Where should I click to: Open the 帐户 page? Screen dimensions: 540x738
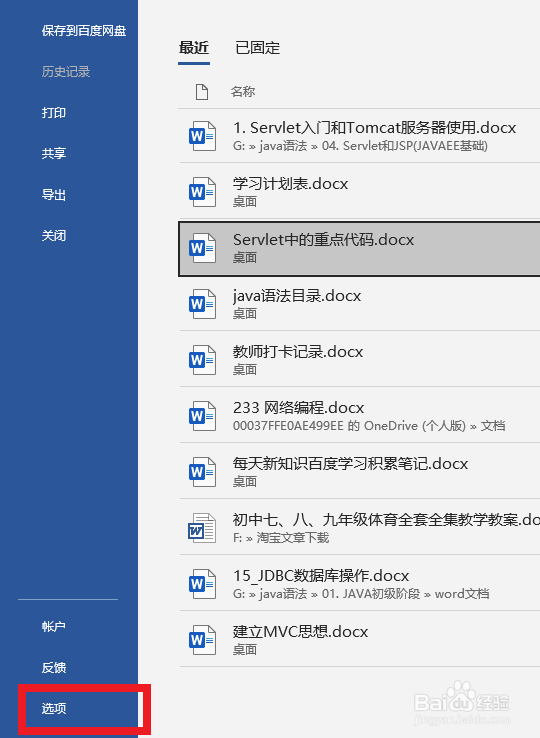point(54,626)
